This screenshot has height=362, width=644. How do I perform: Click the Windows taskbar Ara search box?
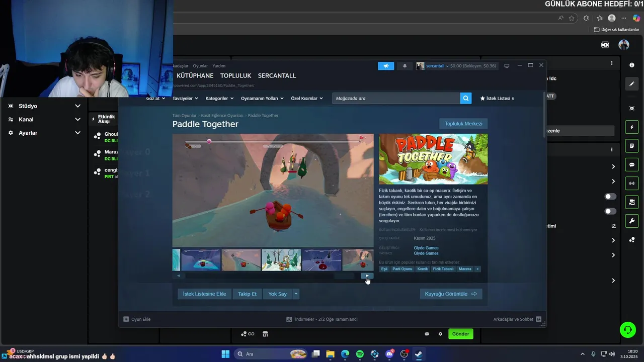pyautogui.click(x=271, y=354)
